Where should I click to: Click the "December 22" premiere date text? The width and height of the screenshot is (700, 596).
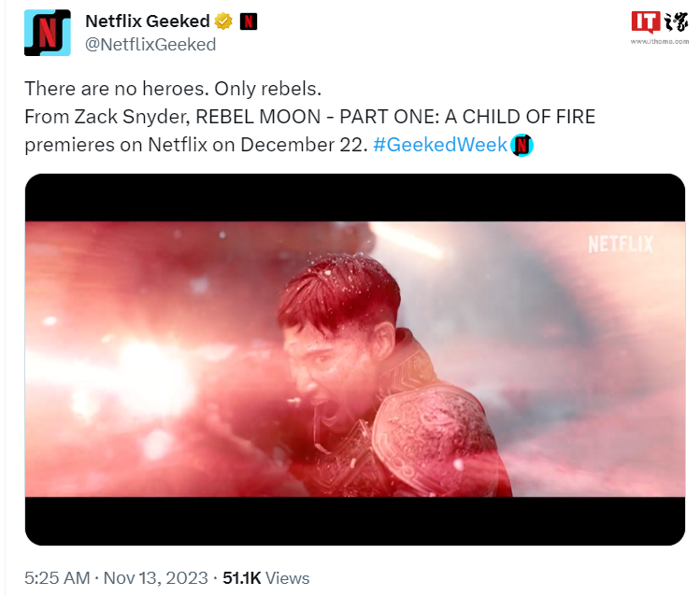coord(300,145)
